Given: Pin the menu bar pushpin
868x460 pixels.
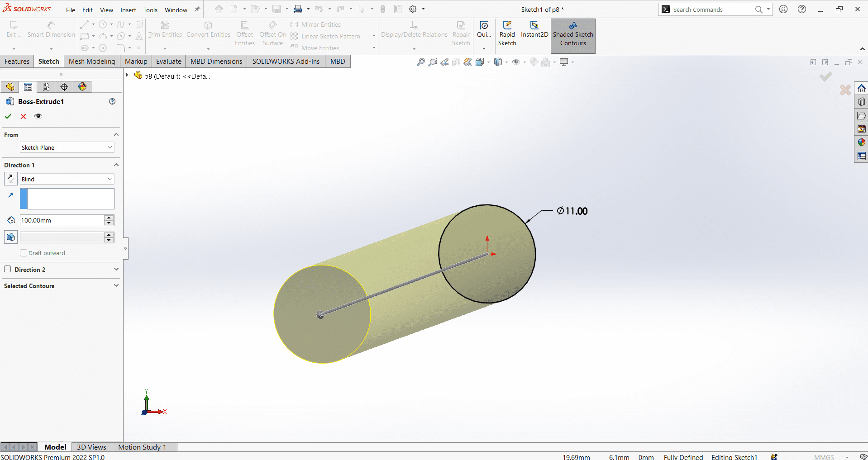Looking at the screenshot, I should (197, 9).
